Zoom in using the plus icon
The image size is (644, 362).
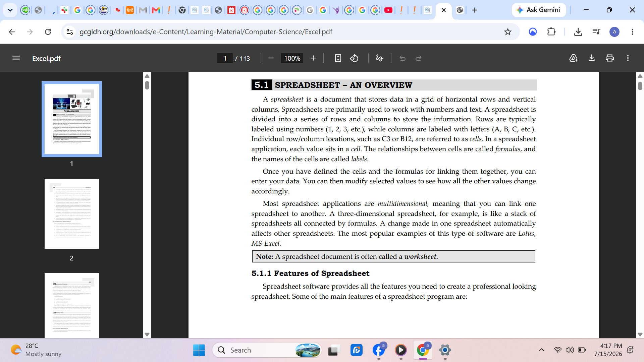click(313, 58)
